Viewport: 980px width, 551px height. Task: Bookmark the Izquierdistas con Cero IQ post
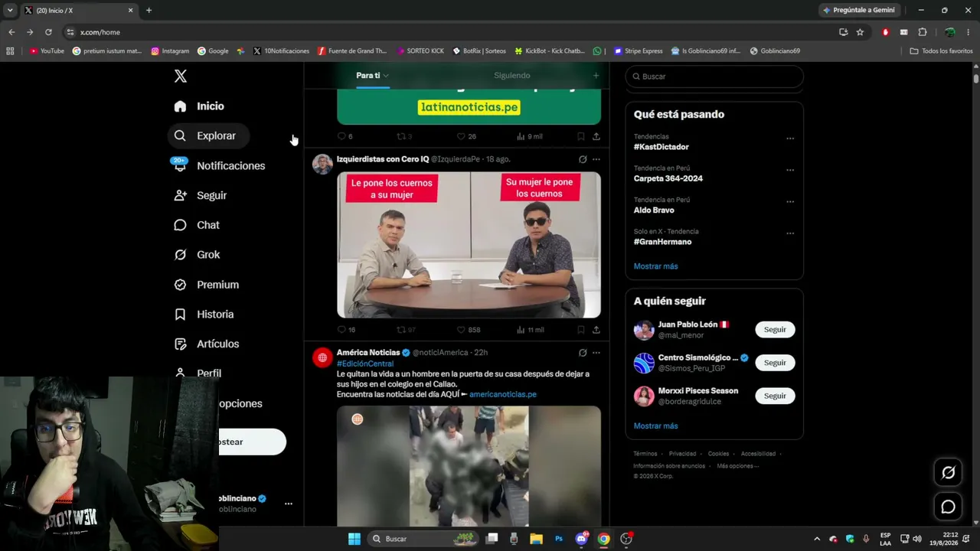[580, 330]
